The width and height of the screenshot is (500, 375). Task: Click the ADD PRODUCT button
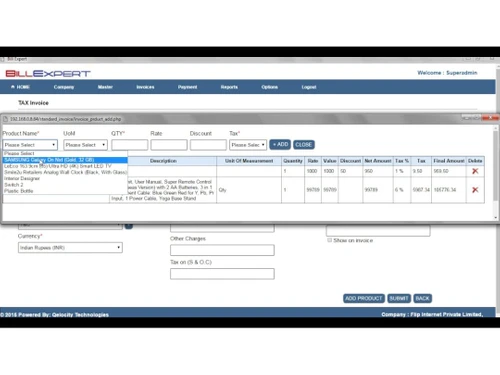364,298
